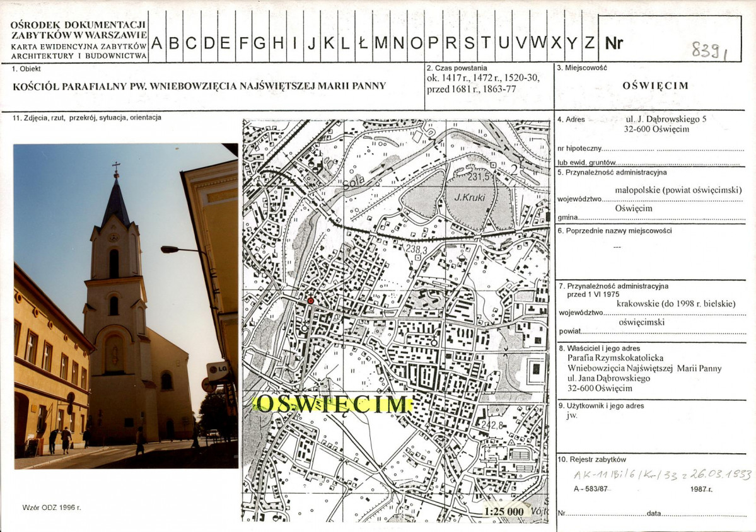Click the object name Kościół Parafialny title
The image size is (756, 532).
coord(199,86)
